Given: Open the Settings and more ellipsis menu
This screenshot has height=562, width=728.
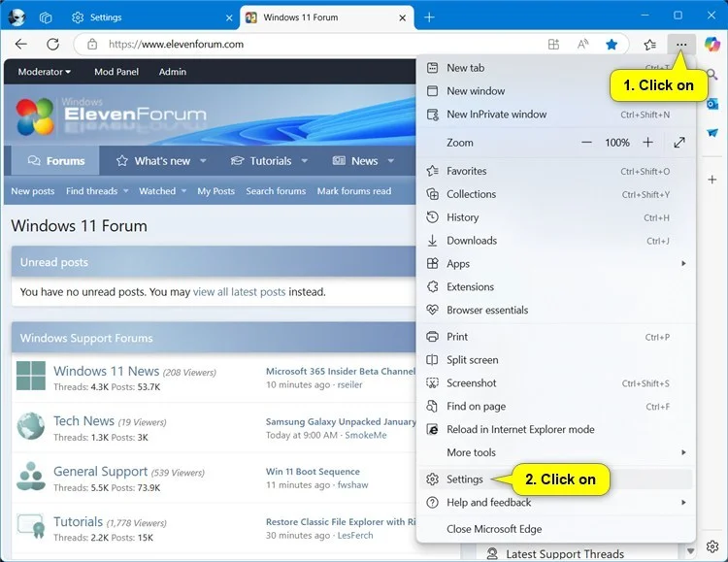Looking at the screenshot, I should (681, 45).
